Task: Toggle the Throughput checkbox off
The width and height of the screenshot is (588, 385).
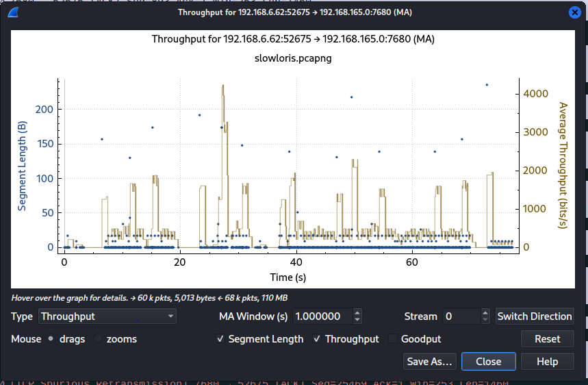Action: click(316, 339)
